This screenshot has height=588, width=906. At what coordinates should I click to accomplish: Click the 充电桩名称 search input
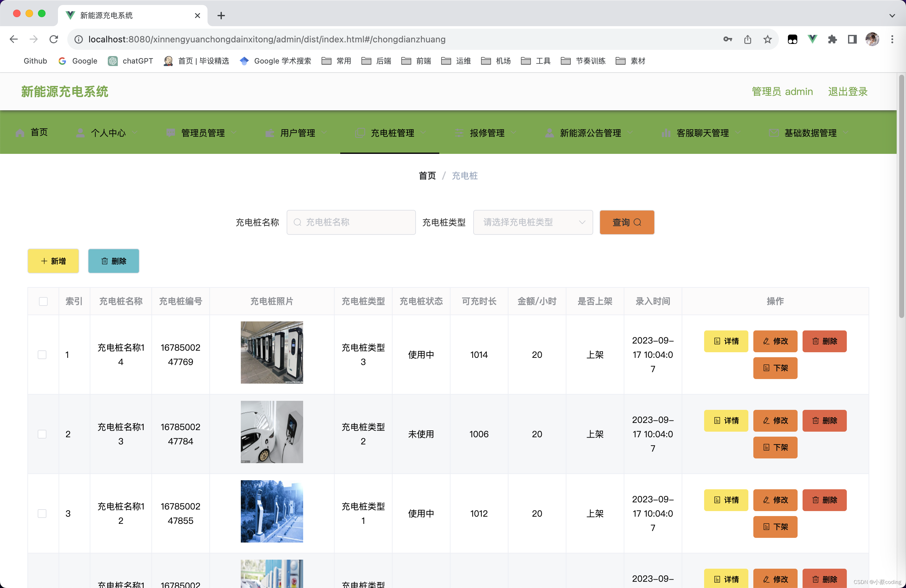(351, 222)
